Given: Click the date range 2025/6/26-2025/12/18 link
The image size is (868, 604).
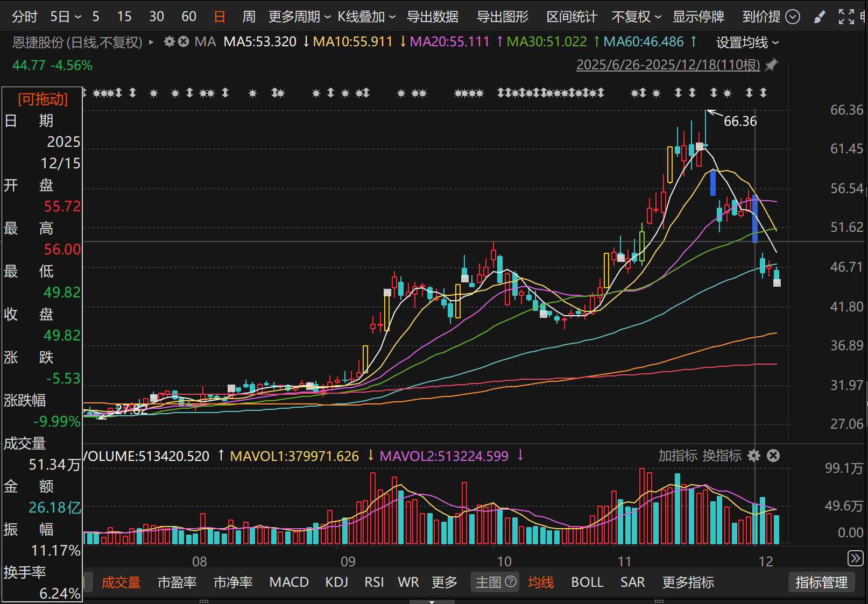Looking at the screenshot, I should [668, 65].
